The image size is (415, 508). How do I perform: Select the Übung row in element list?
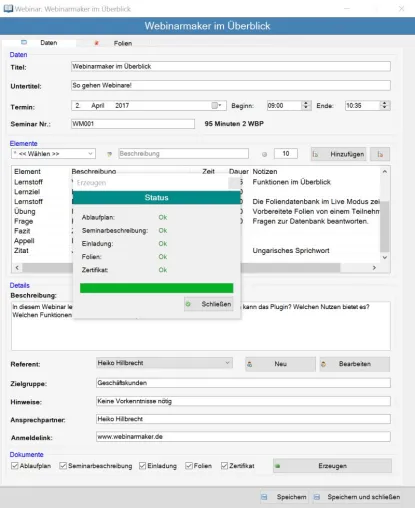tap(25, 211)
